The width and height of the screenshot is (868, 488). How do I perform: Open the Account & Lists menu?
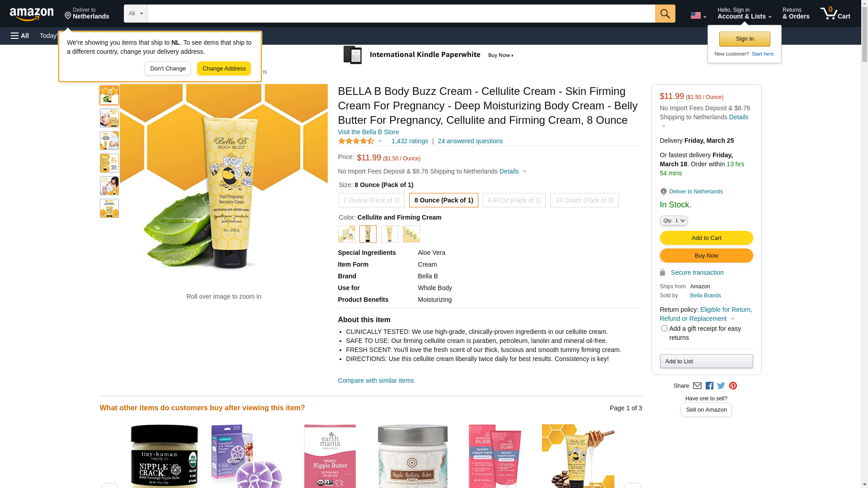pos(745,14)
